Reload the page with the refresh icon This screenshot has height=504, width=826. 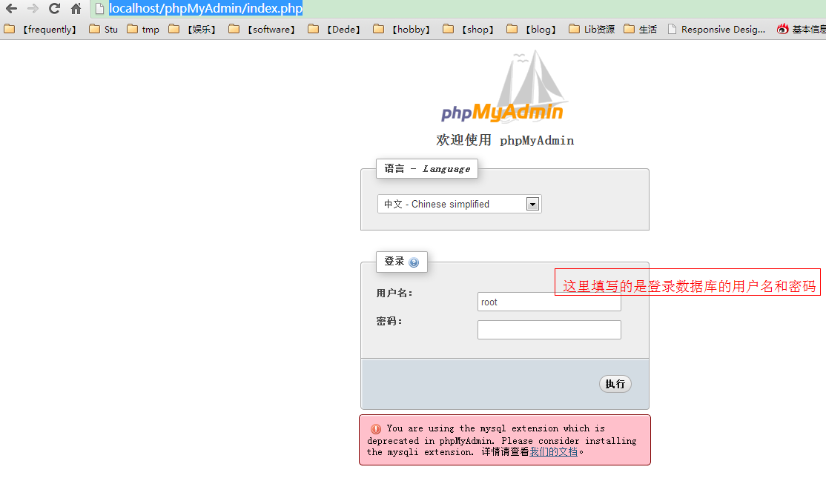click(54, 8)
